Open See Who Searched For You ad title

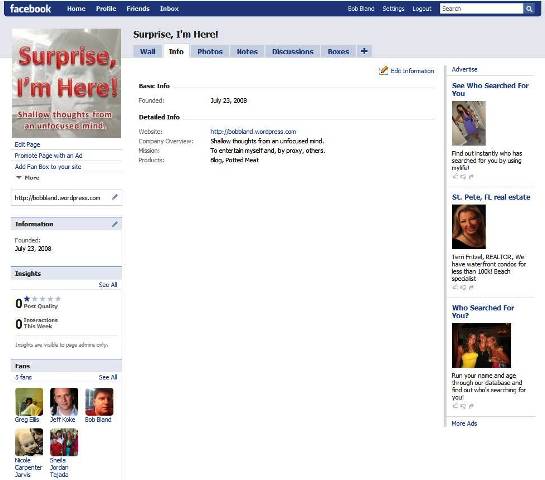coord(490,89)
